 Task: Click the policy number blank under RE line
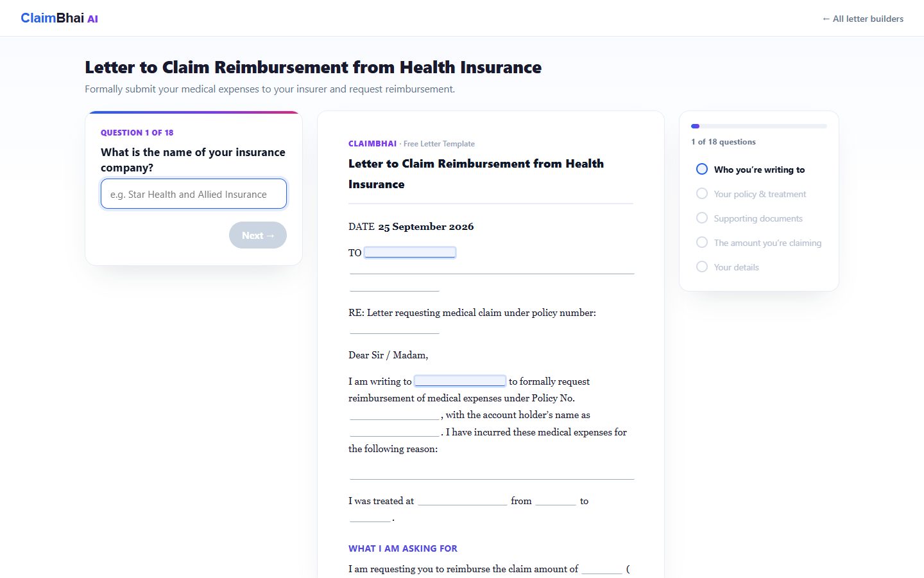point(395,330)
